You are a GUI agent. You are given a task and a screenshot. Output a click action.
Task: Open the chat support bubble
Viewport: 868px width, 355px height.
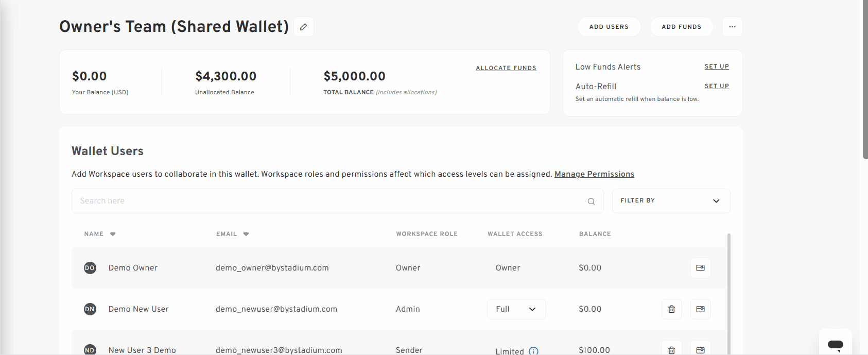(x=835, y=344)
